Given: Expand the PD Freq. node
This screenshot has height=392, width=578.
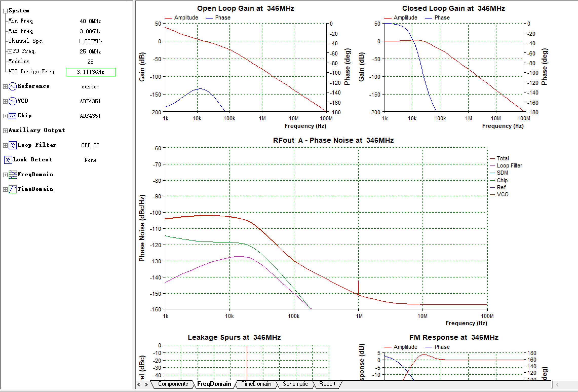Looking at the screenshot, I should [10, 51].
